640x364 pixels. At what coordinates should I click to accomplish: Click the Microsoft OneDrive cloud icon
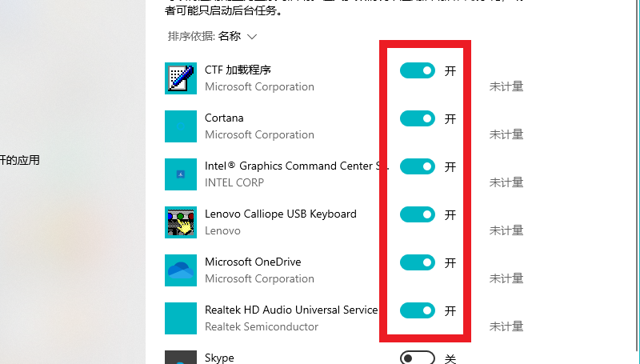[x=180, y=270]
